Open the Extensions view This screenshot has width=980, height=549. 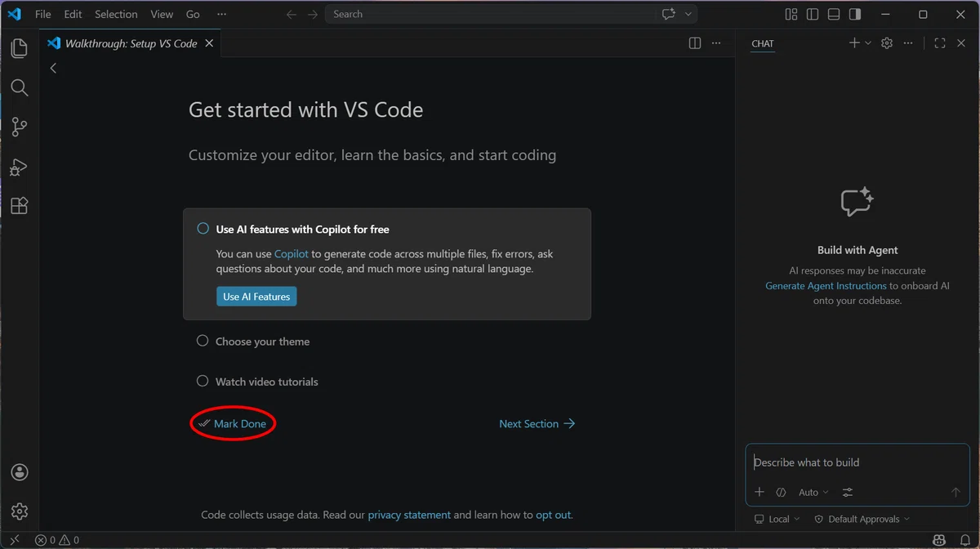click(19, 206)
